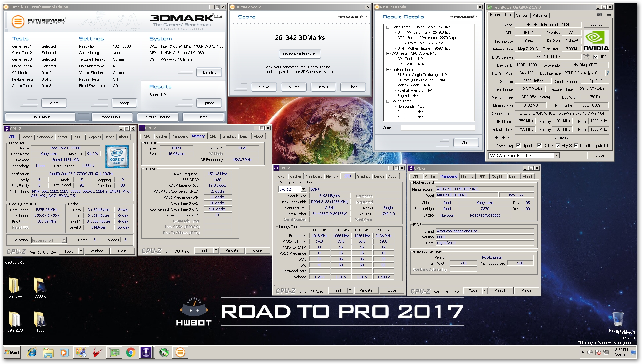Click the BIOS export arrow icon in GPU-Z
This screenshot has height=364, width=642.
pos(586,57)
